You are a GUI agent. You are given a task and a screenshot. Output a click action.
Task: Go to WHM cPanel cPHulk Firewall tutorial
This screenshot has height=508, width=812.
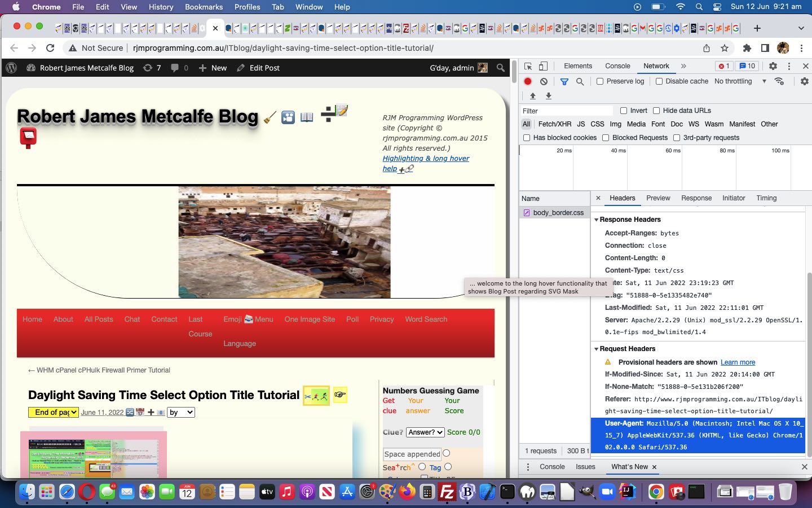coord(99,370)
